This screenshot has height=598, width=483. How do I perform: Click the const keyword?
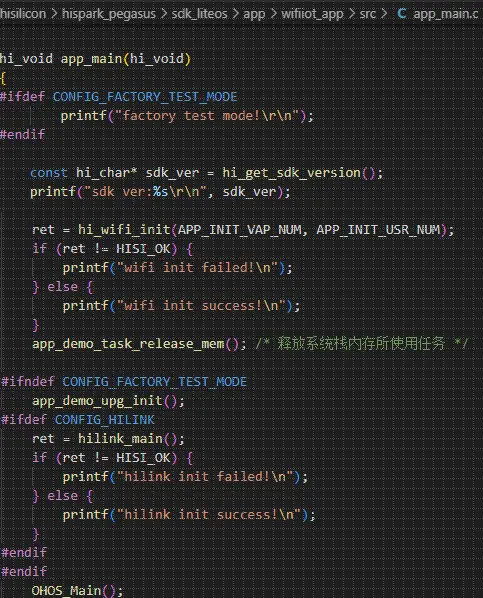pyautogui.click(x=49, y=173)
